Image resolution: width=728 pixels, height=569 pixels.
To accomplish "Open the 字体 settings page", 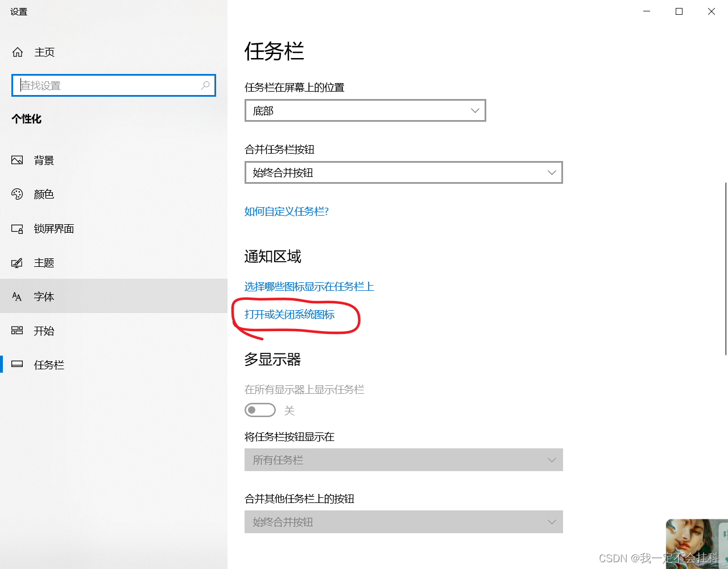I will tap(114, 296).
